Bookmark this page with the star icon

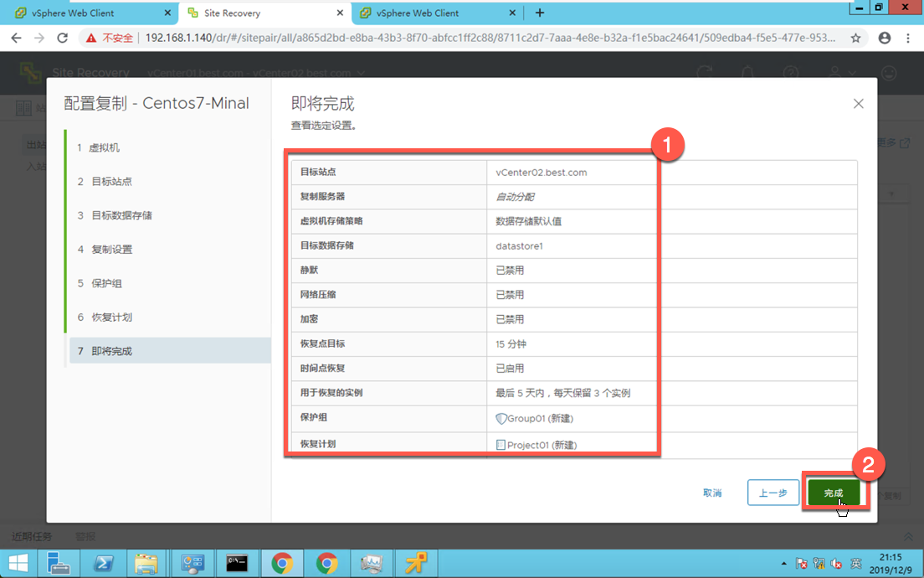(855, 38)
